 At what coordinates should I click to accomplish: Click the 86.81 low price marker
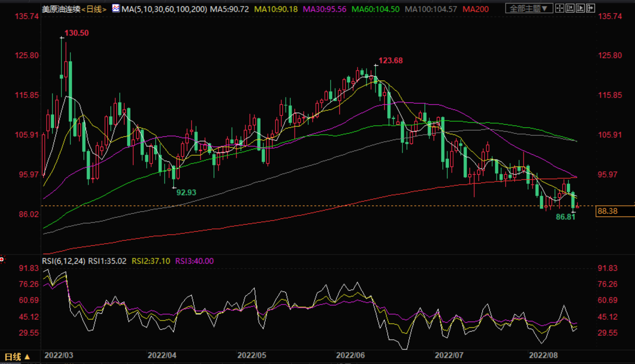[565, 217]
